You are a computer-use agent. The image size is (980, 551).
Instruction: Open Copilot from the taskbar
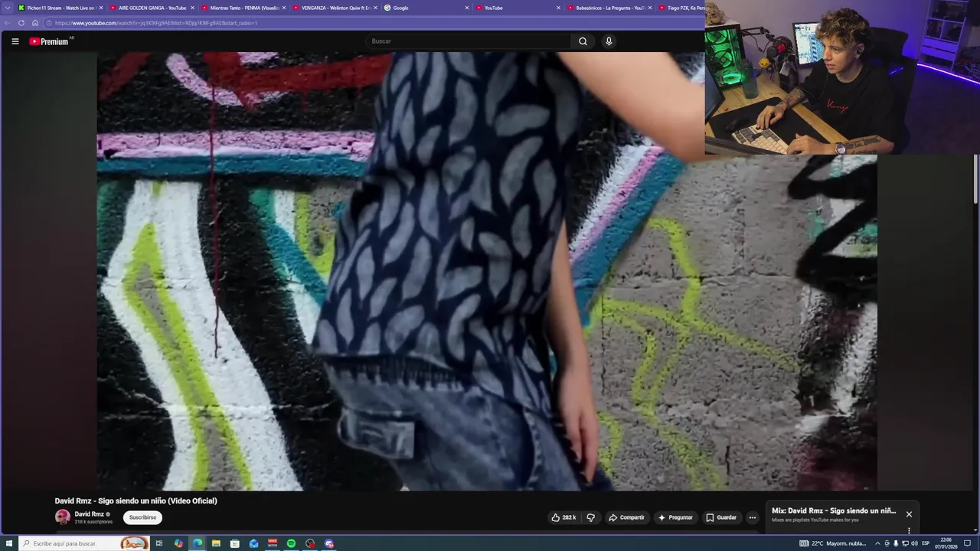point(178,543)
